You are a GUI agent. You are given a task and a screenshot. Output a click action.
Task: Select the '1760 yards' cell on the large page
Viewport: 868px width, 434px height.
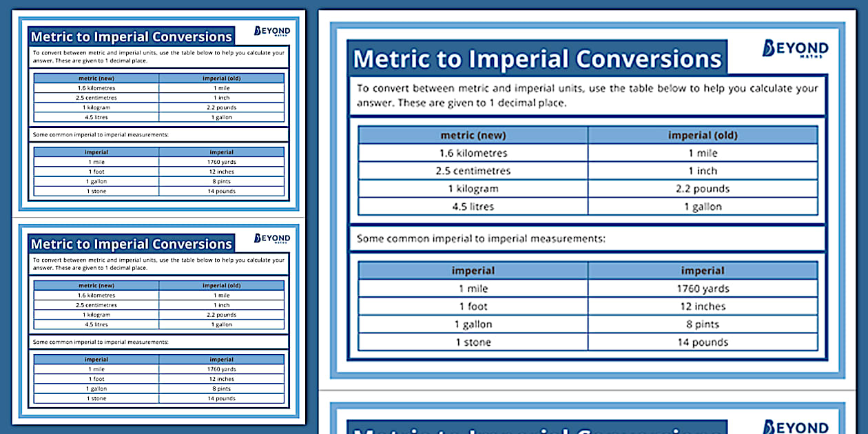[703, 289]
